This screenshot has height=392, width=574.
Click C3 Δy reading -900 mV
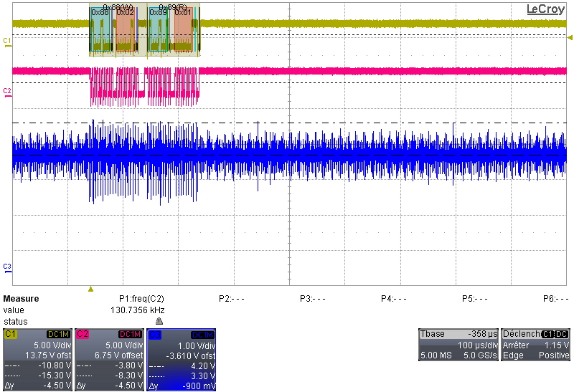tap(199, 386)
